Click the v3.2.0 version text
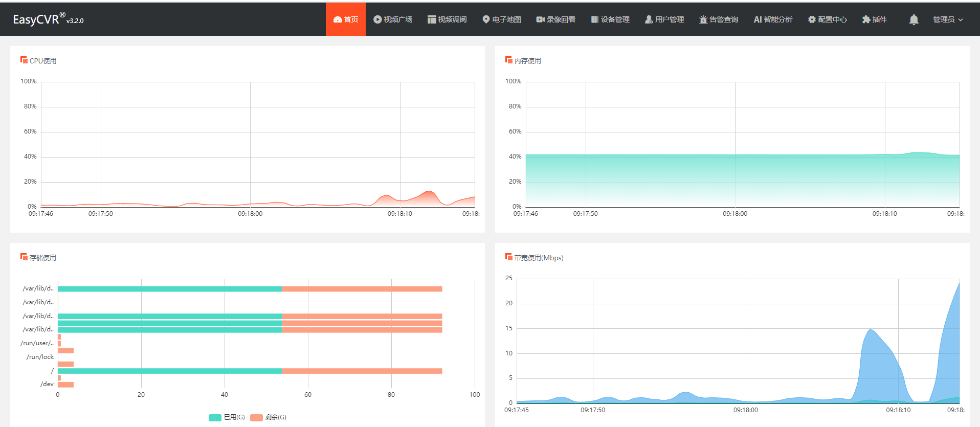Image resolution: width=980 pixels, height=427 pixels. click(75, 21)
